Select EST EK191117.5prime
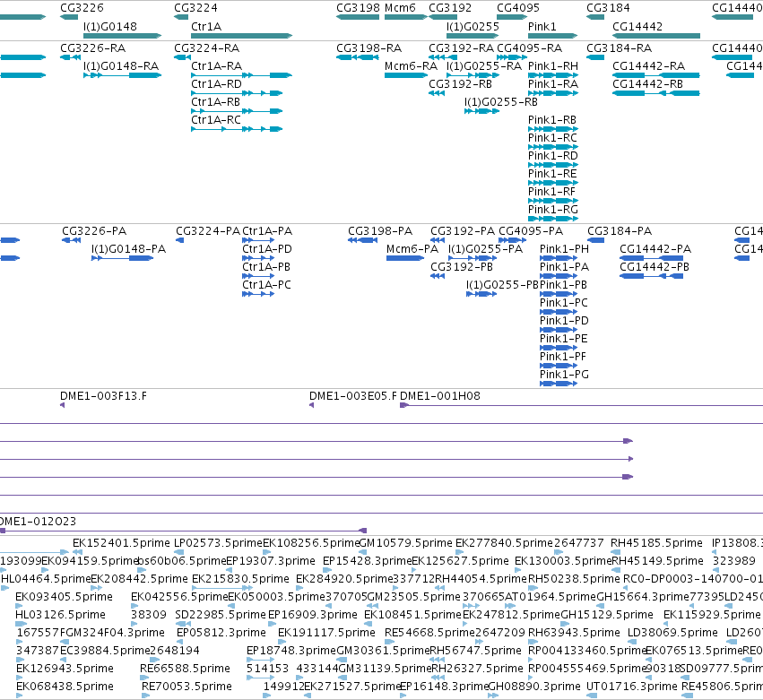 [x=326, y=633]
